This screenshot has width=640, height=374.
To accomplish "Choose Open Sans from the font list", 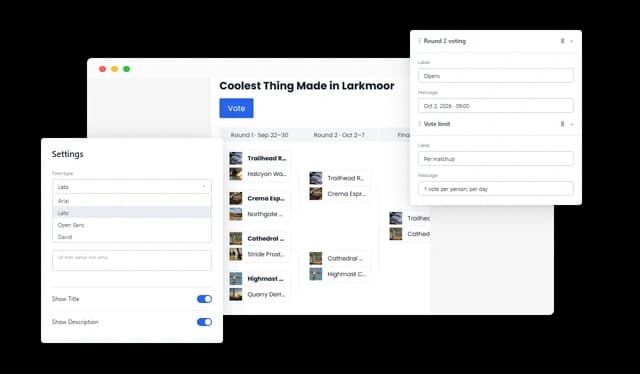I will [132, 225].
